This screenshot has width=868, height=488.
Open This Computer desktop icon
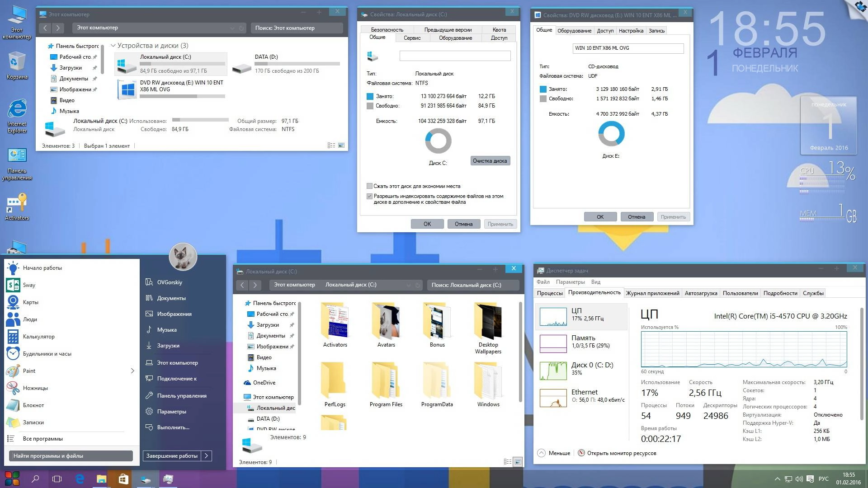point(17,22)
